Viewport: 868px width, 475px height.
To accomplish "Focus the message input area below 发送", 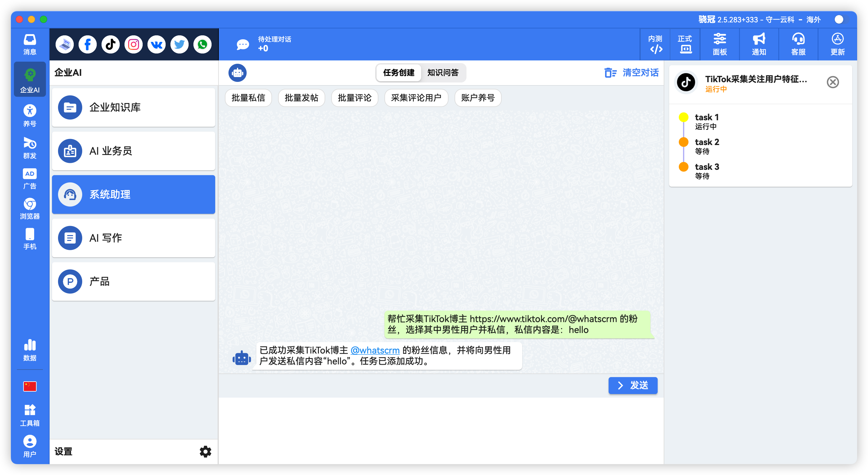I will (441, 431).
